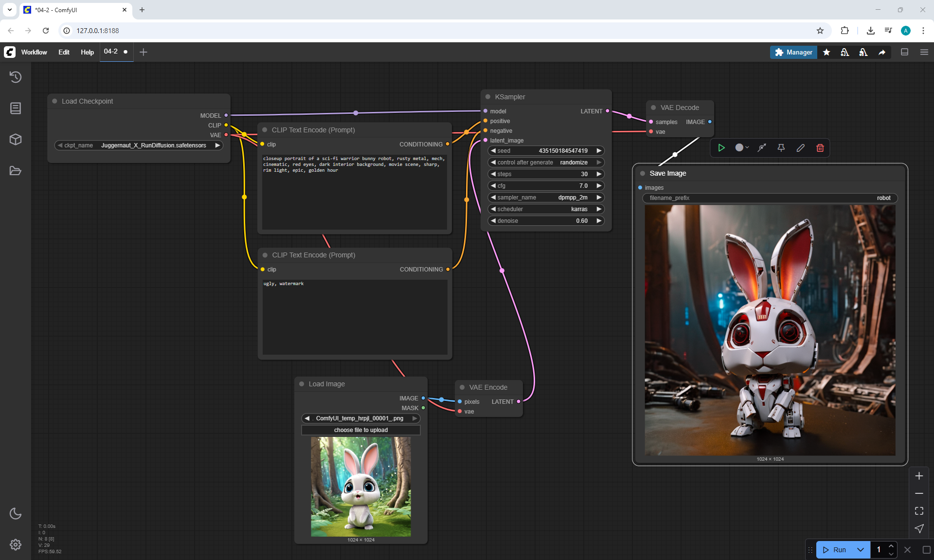934x560 pixels.
Task: Click the delete trash icon on node toolbar
Action: point(820,148)
